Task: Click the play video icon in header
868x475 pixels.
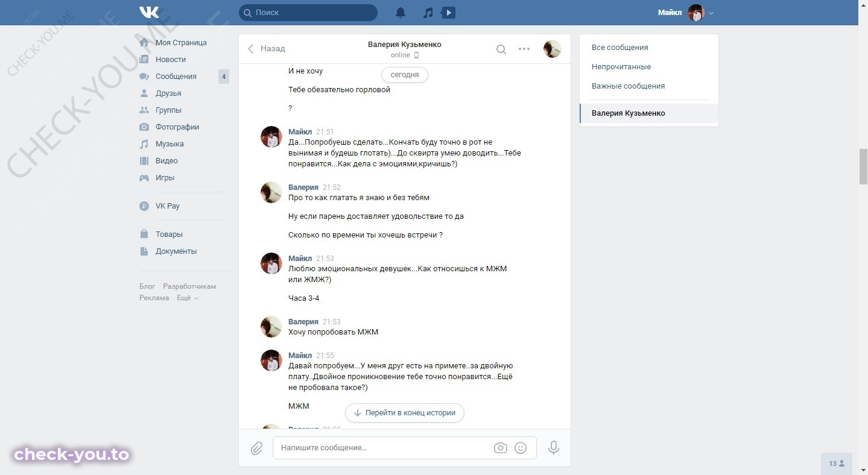Action: point(448,13)
